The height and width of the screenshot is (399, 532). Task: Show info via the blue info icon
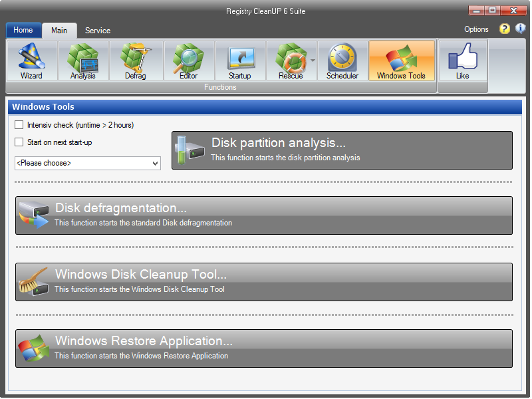520,29
